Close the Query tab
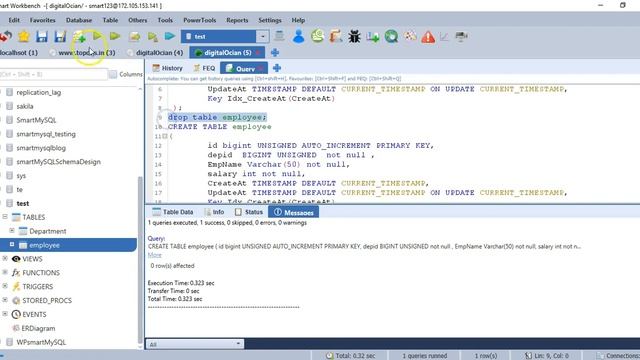This screenshot has width=640, height=360. pos(260,69)
